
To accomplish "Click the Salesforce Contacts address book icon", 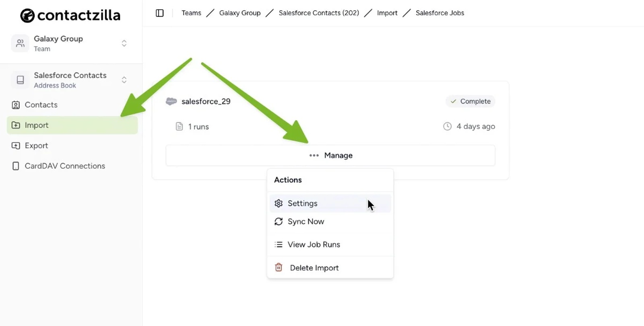I will (20, 80).
